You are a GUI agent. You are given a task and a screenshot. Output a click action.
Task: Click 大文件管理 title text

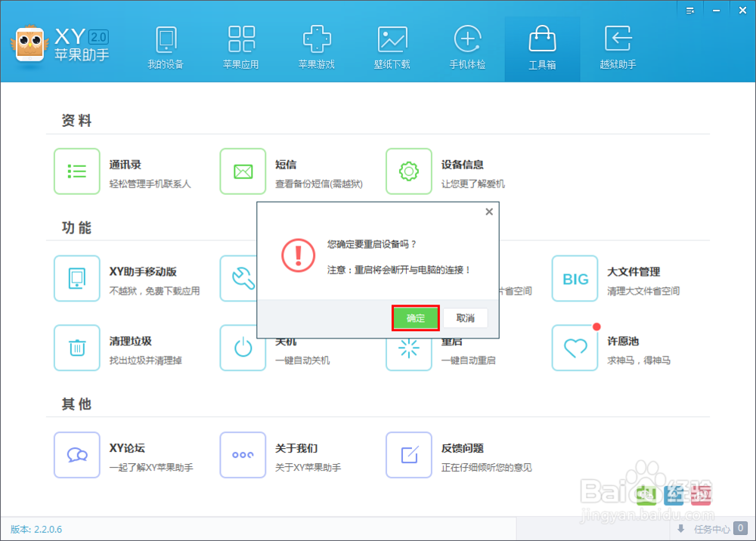tap(634, 271)
